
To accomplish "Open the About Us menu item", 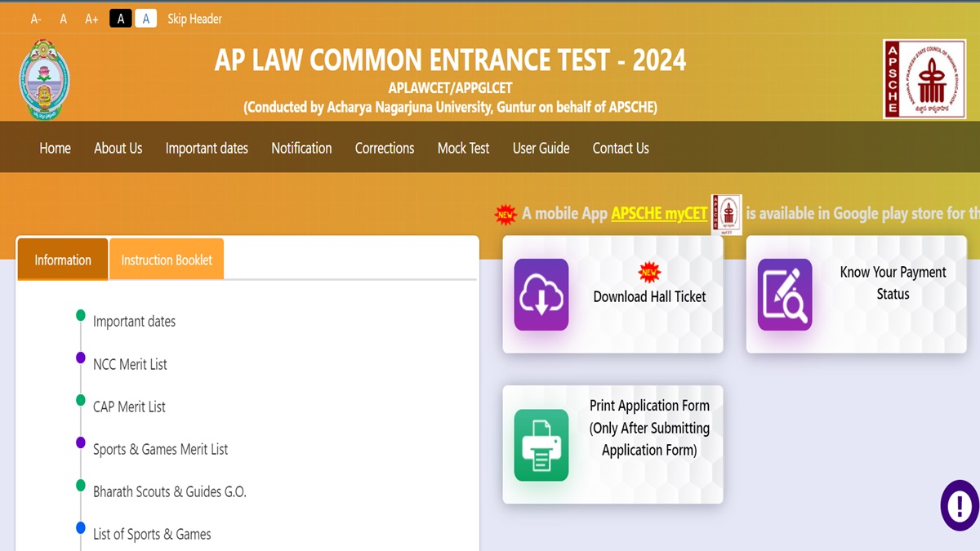I will [x=118, y=148].
